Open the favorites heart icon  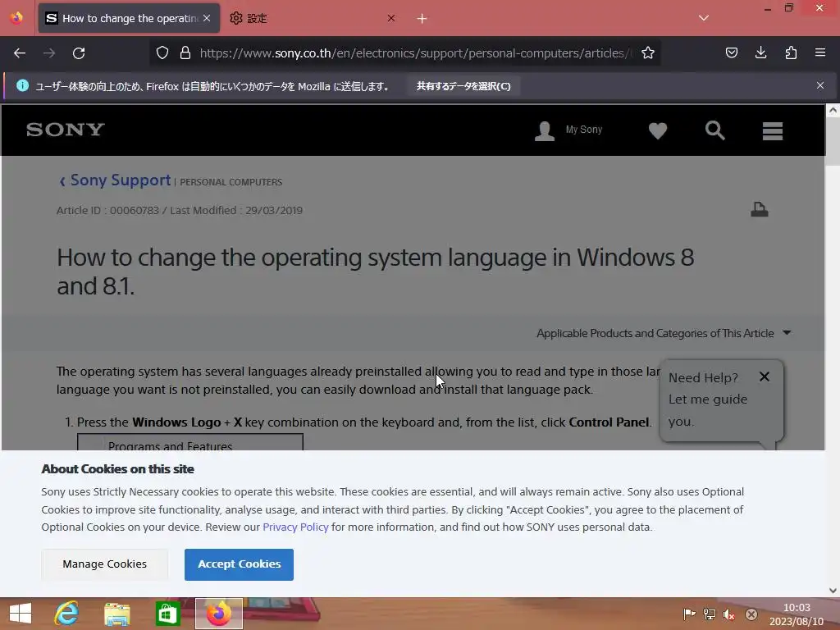tap(658, 130)
